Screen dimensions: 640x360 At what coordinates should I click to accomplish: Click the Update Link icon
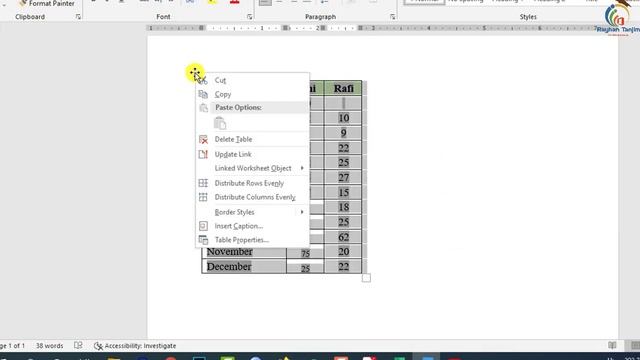tap(203, 154)
